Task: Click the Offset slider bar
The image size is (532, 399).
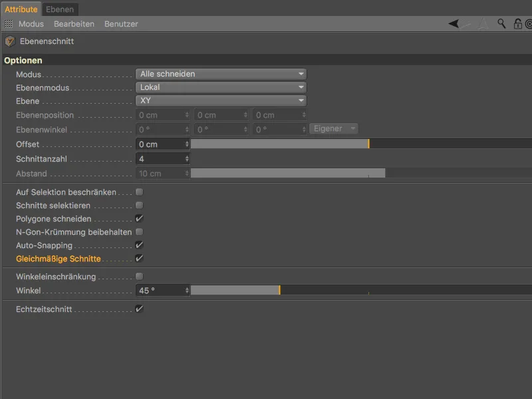Action: [361, 144]
